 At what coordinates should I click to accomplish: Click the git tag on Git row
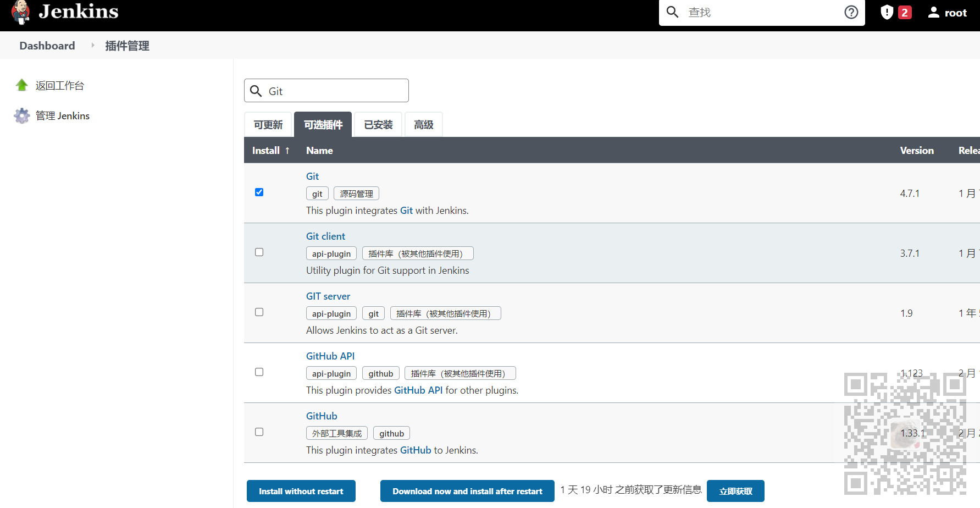[x=317, y=194]
